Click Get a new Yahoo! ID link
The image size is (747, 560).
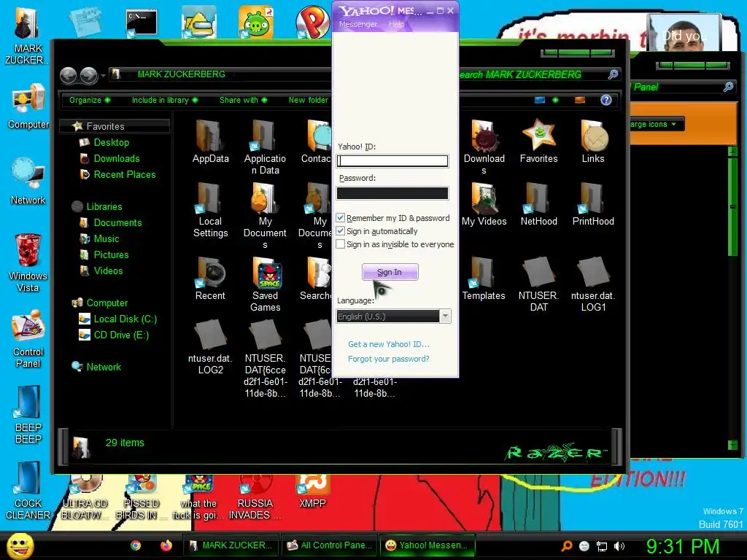click(389, 344)
